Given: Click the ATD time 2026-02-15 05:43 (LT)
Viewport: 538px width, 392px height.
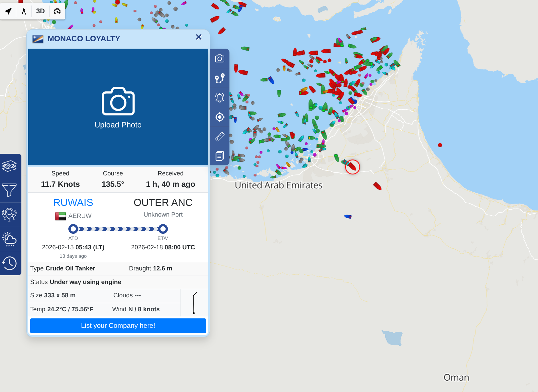Looking at the screenshot, I should click(x=73, y=247).
